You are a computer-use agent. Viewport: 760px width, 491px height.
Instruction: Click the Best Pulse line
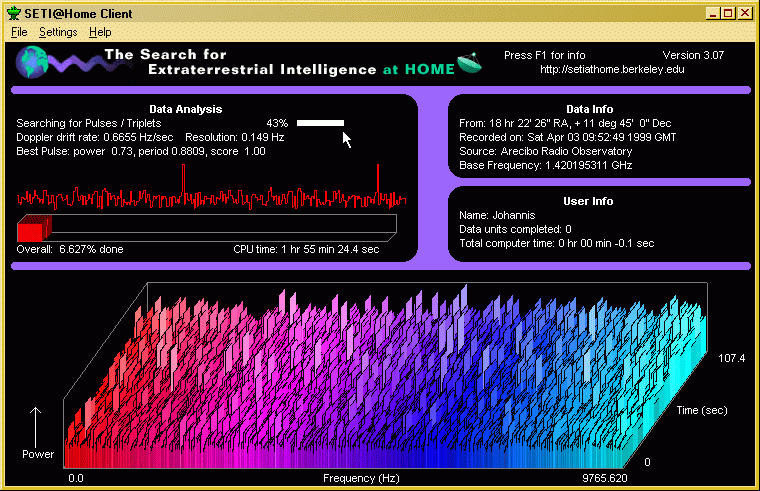pyautogui.click(x=141, y=151)
